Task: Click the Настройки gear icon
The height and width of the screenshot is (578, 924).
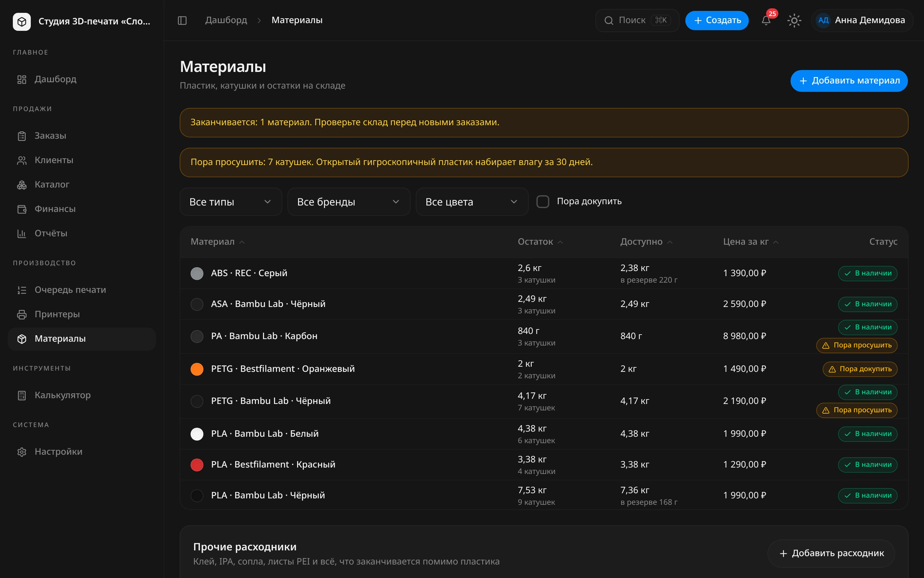Action: click(22, 452)
